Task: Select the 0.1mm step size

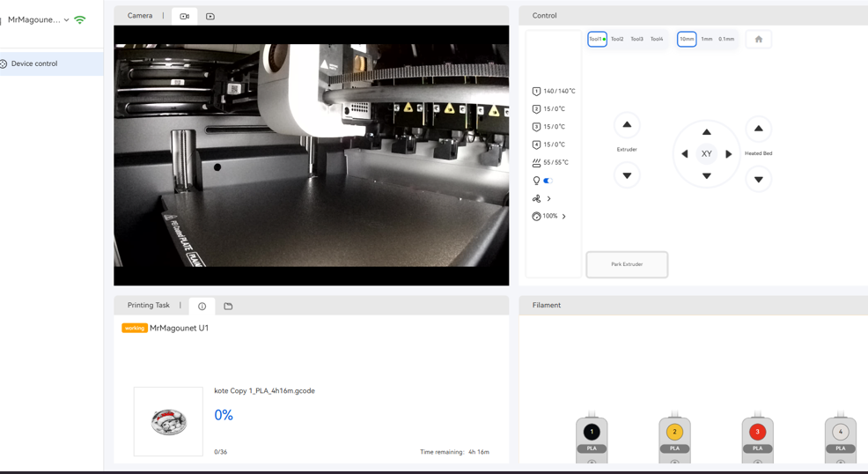Action: coord(726,39)
